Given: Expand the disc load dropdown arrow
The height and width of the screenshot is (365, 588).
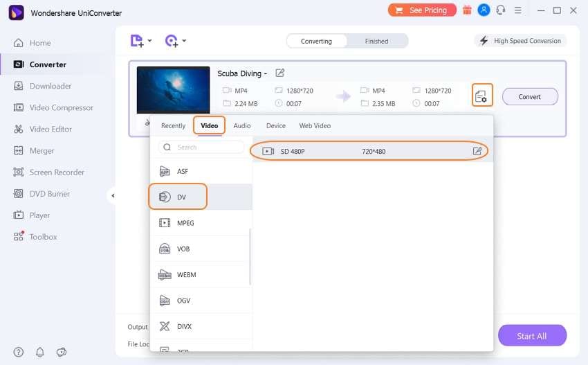Looking at the screenshot, I should click(x=184, y=41).
